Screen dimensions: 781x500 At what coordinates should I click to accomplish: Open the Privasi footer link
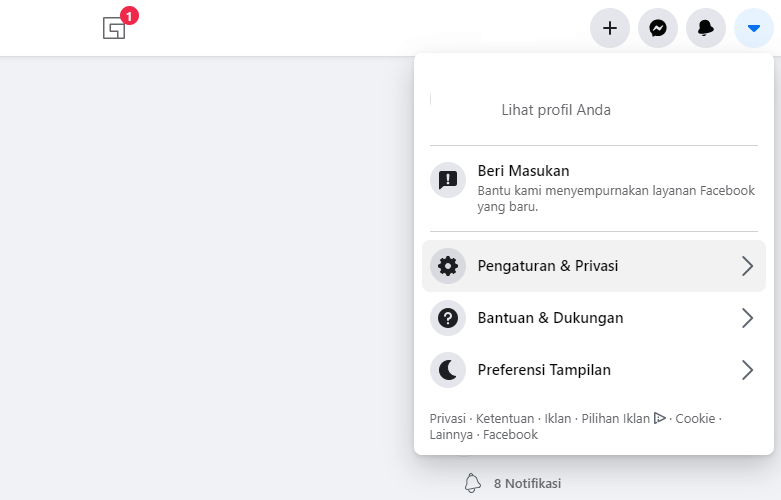click(447, 418)
